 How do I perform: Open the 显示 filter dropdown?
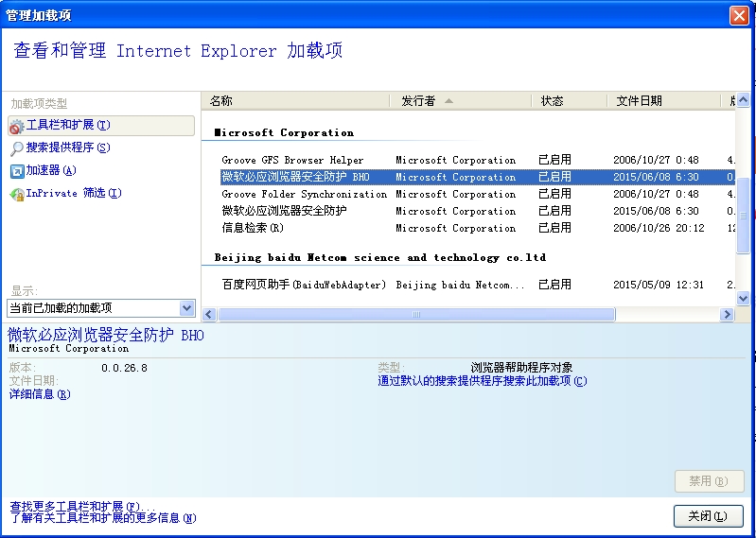[x=186, y=308]
